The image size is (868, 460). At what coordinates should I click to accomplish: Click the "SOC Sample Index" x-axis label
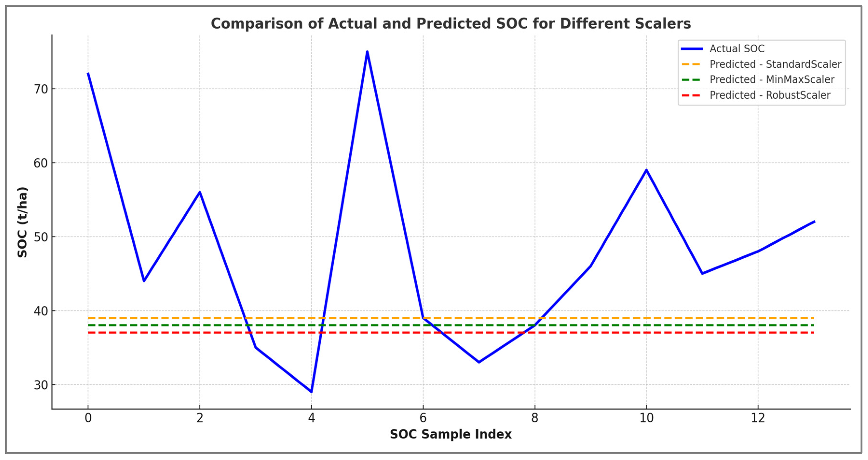point(450,434)
